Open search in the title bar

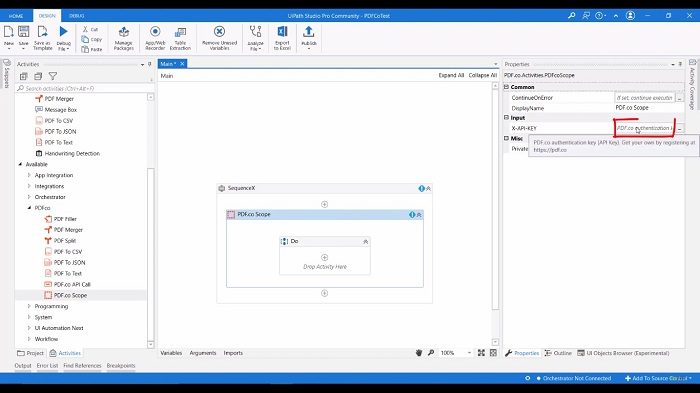pos(571,16)
